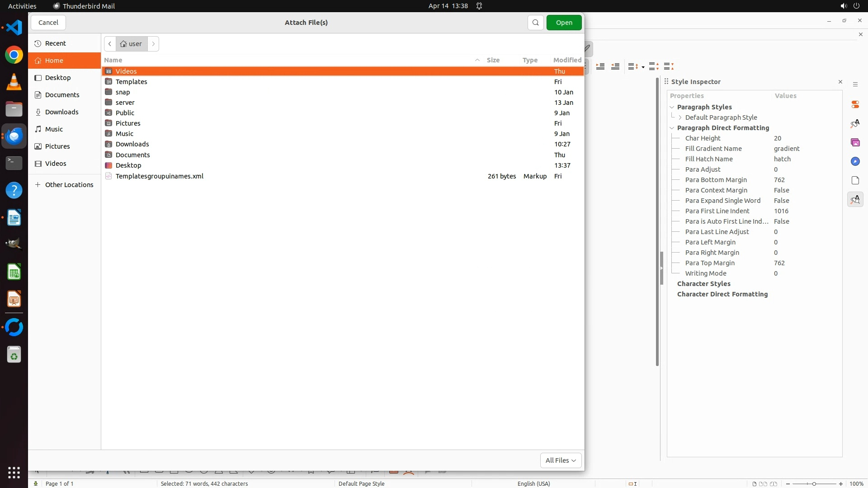
Task: Click the zoom slider handle
Action: (x=814, y=484)
